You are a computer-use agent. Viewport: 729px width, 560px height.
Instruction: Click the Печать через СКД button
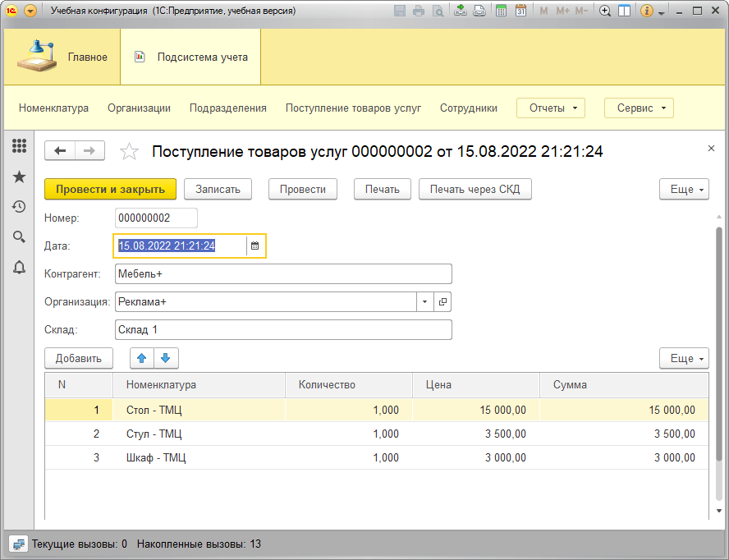(475, 189)
